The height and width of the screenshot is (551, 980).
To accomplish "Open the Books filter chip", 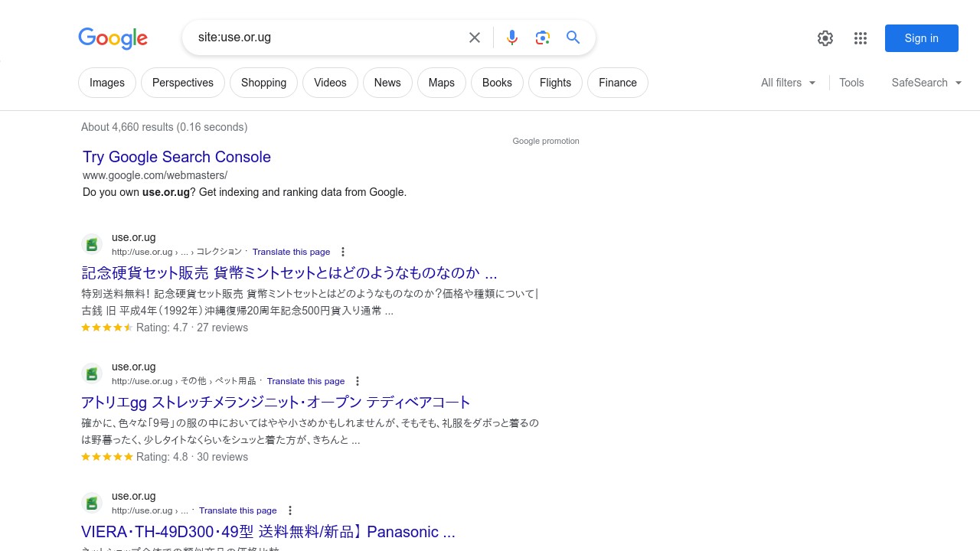I will coord(497,83).
